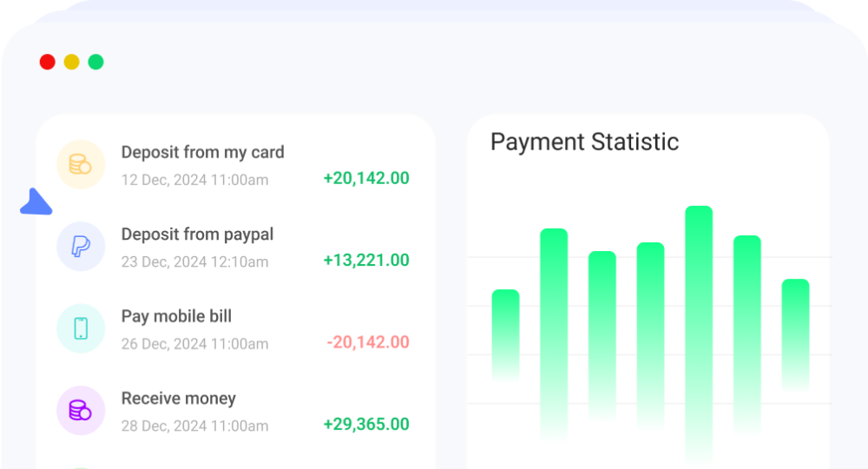Click the +20,142.00 amount
This screenshot has height=469, width=868.
(365, 178)
